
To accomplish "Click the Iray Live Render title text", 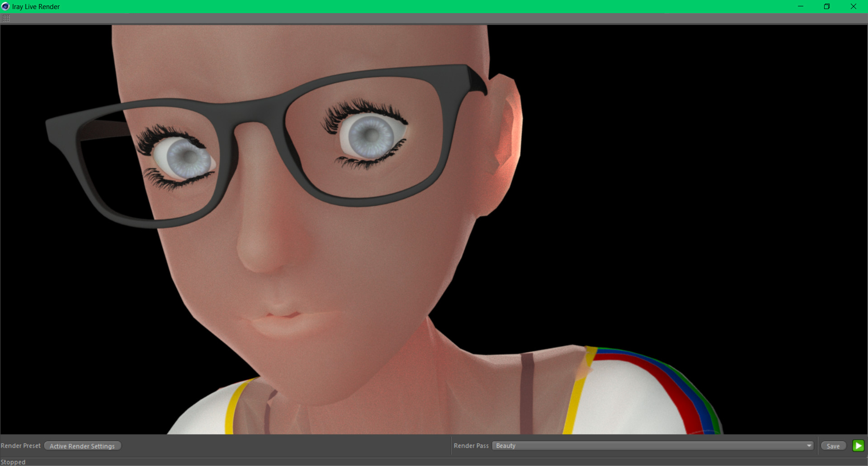I will tap(36, 7).
